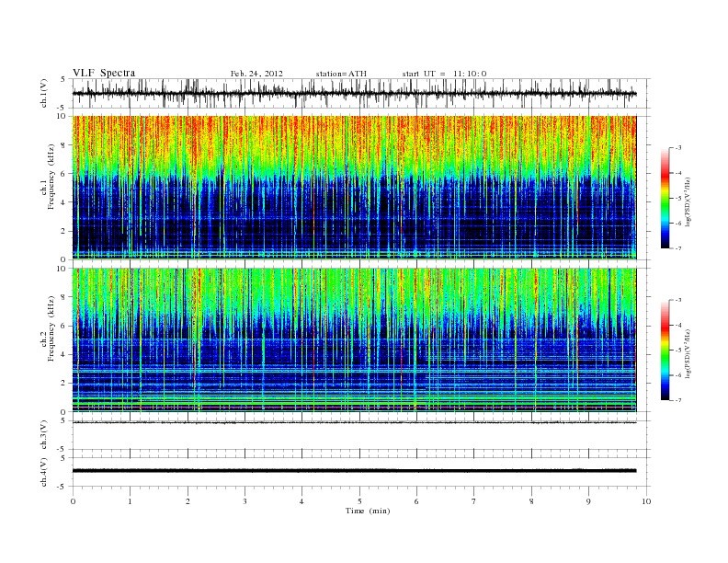
Task: Click the "4" kHz tick on the ch.2 frequency axis
Action: (x=63, y=354)
